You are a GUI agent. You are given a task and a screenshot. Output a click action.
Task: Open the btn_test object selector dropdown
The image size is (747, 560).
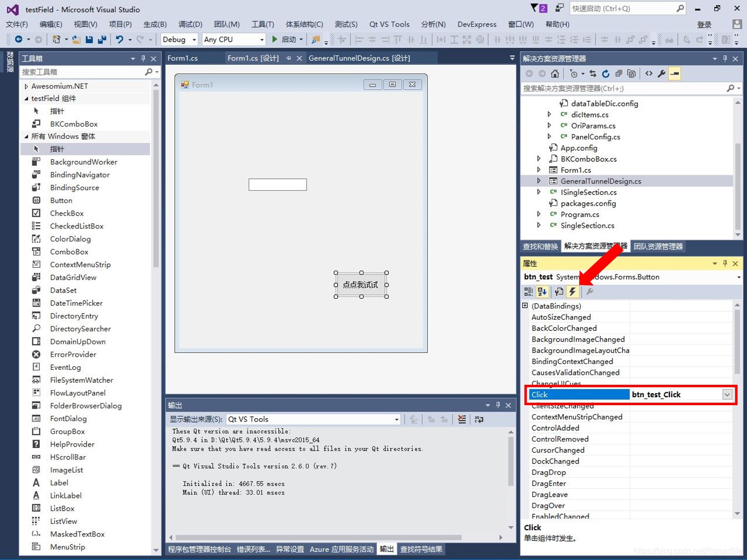[x=739, y=277]
